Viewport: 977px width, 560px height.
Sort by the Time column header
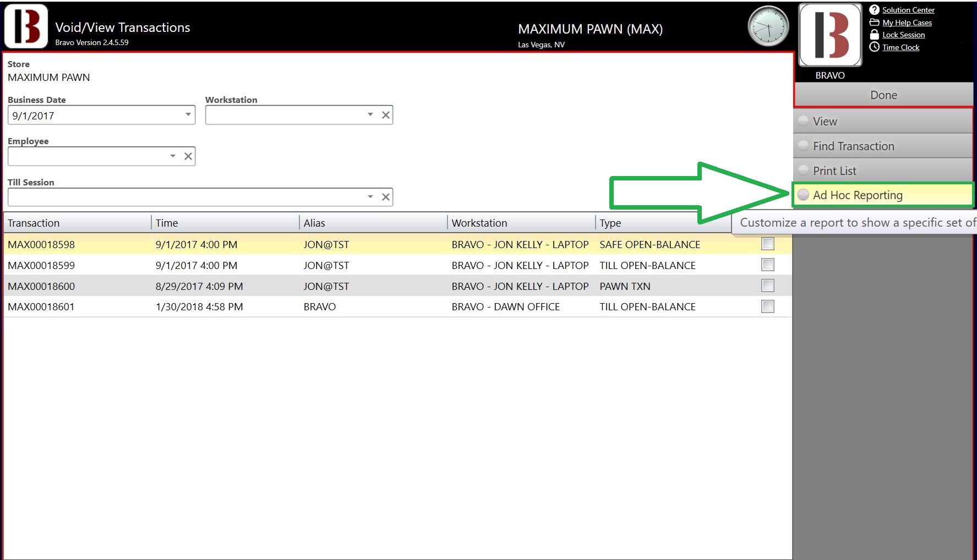click(x=225, y=223)
